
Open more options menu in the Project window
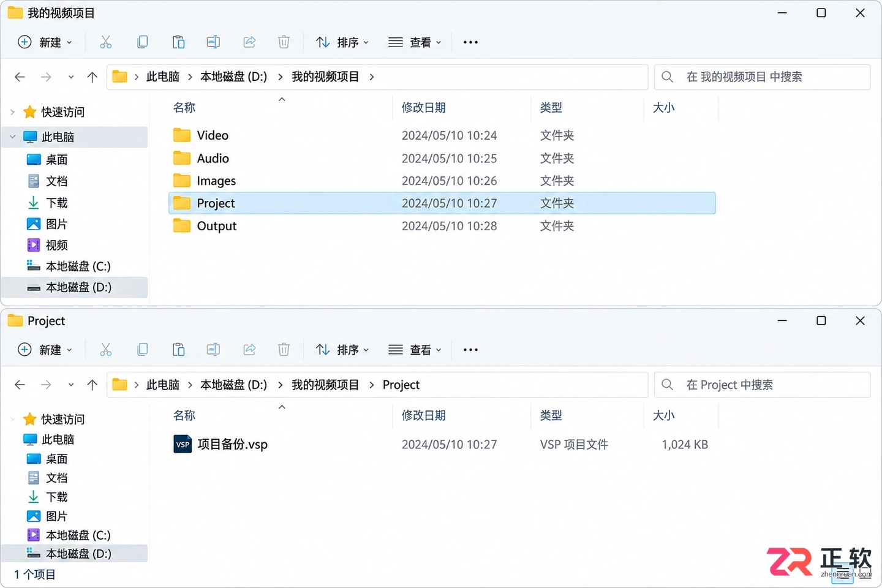(x=470, y=350)
